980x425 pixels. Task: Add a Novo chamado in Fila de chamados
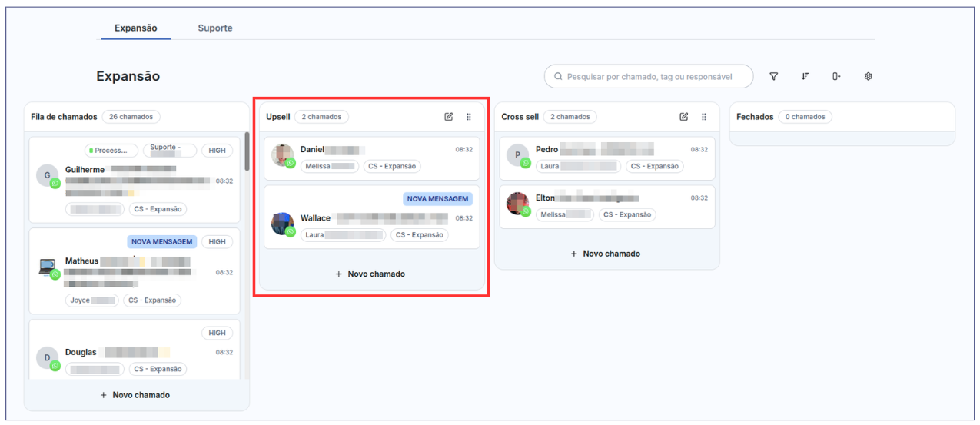135,395
